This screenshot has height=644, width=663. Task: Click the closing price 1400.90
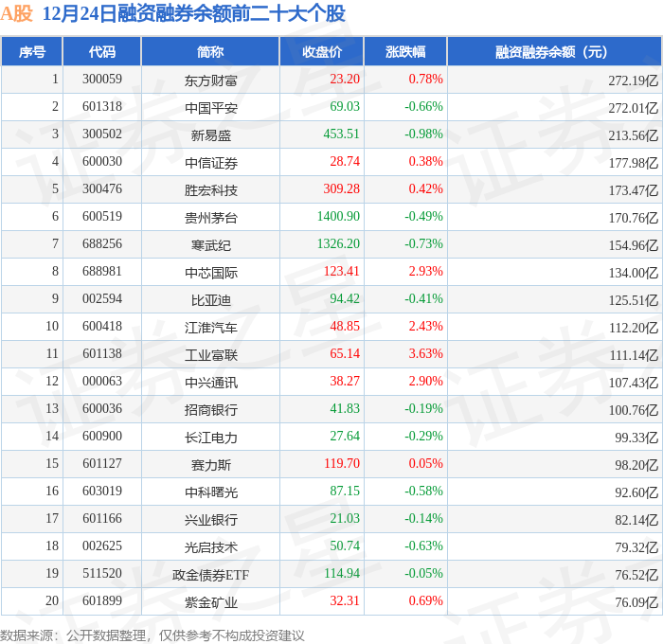tap(338, 217)
